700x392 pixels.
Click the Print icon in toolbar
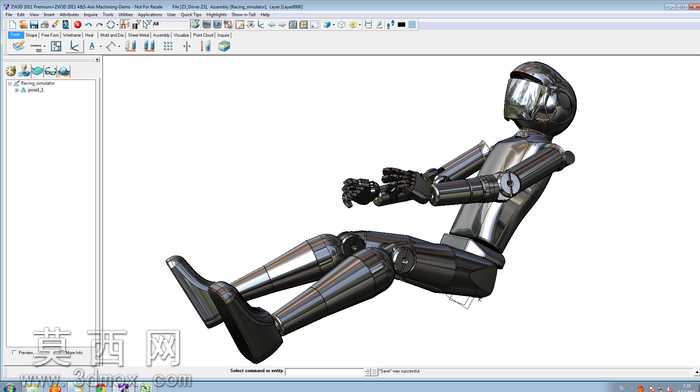click(45, 25)
